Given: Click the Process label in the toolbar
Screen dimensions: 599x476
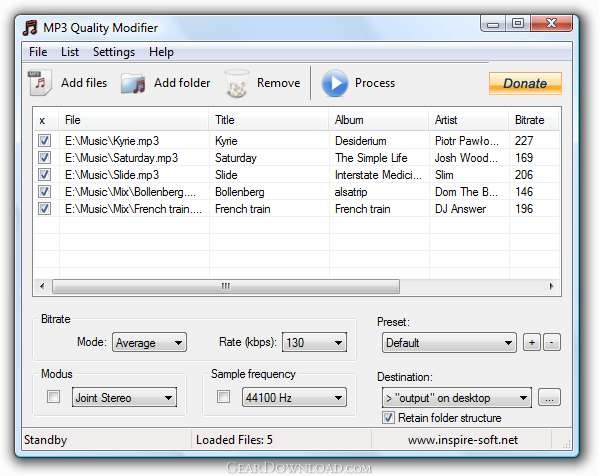Looking at the screenshot, I should pyautogui.click(x=375, y=83).
